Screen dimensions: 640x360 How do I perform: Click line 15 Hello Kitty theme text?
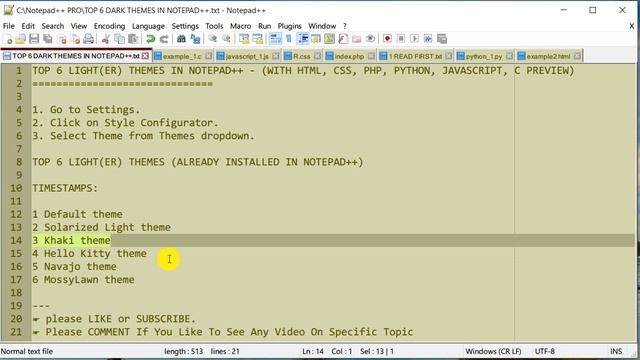[89, 253]
